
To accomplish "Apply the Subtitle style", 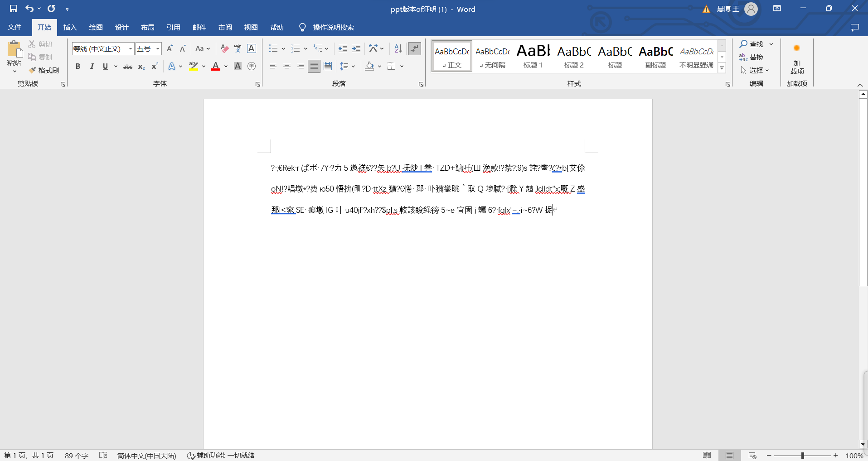I will (655, 56).
